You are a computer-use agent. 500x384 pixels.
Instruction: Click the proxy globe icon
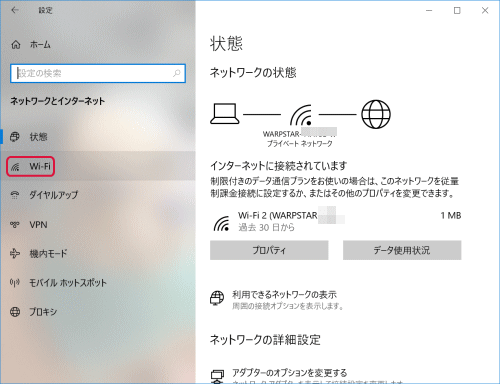(x=15, y=312)
